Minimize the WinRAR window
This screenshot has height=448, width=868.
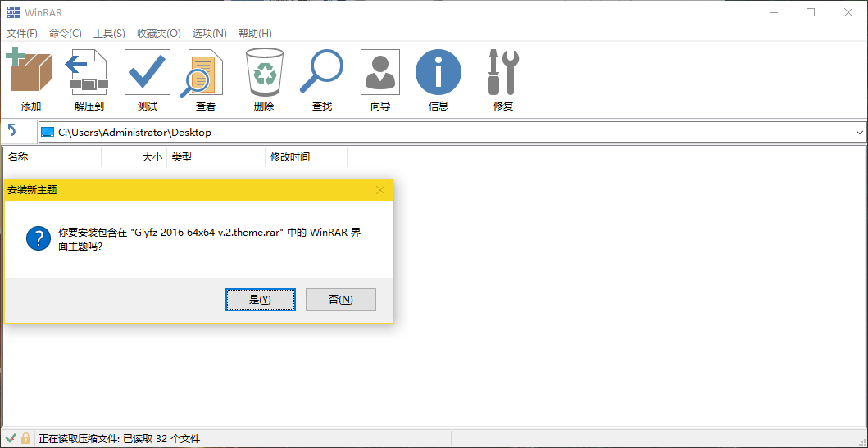(774, 12)
